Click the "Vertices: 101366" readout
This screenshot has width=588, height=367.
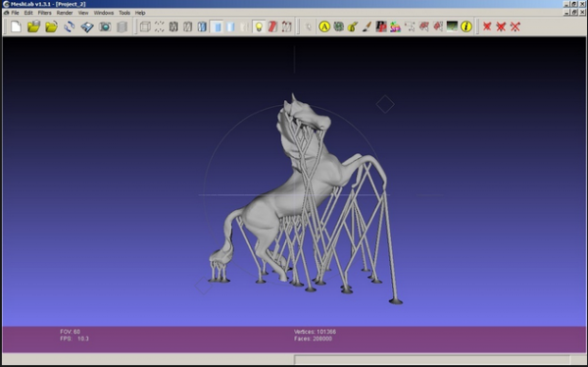pyautogui.click(x=315, y=332)
